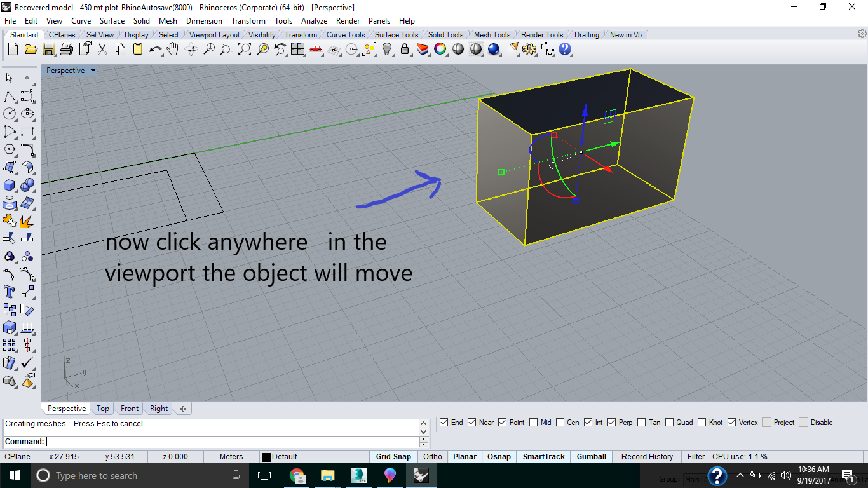Screen dimensions: 868x488
Task: Select the Pan view hand tool
Action: coord(173,49)
